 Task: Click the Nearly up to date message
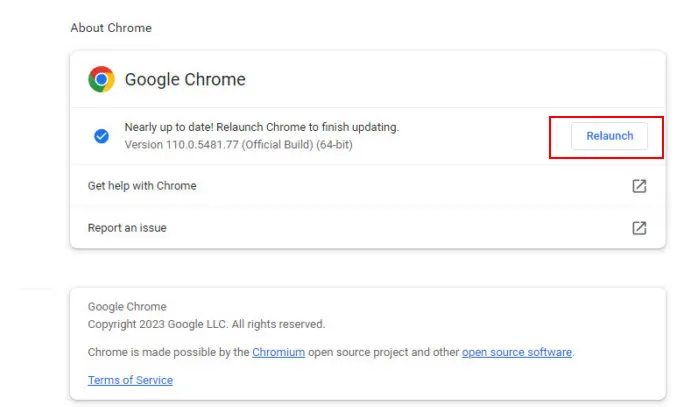261,127
